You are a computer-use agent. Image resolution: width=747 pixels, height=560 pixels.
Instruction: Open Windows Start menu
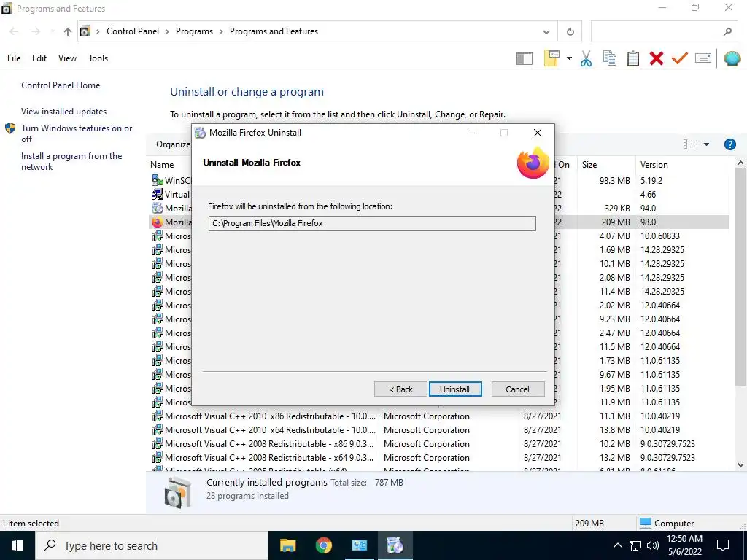point(18,545)
